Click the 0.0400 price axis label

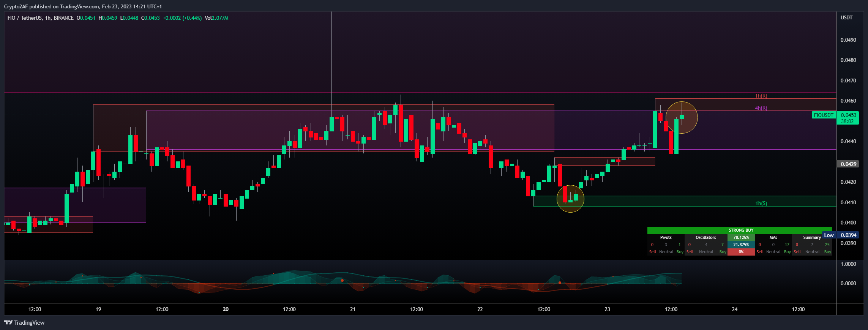click(848, 223)
